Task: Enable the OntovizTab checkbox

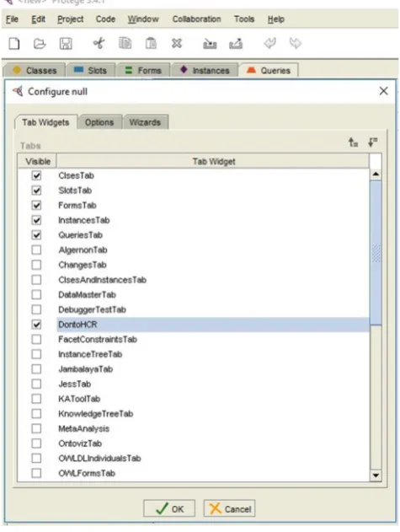Action: click(x=36, y=443)
